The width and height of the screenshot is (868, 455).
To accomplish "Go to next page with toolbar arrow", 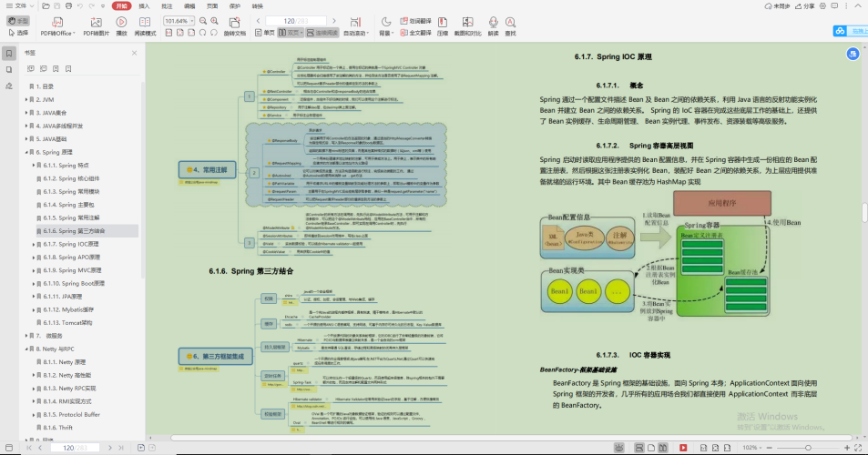I will click(x=333, y=21).
